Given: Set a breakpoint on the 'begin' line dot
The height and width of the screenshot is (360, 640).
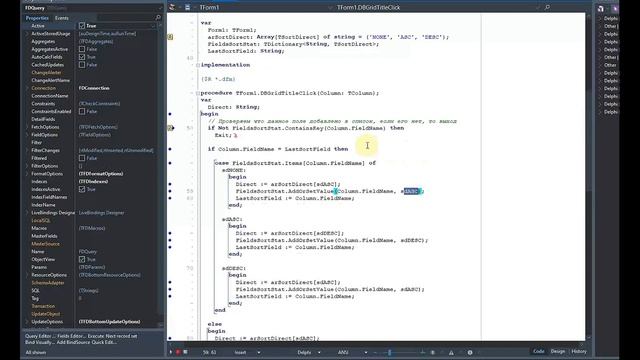Looking at the screenshot, I should (x=170, y=114).
